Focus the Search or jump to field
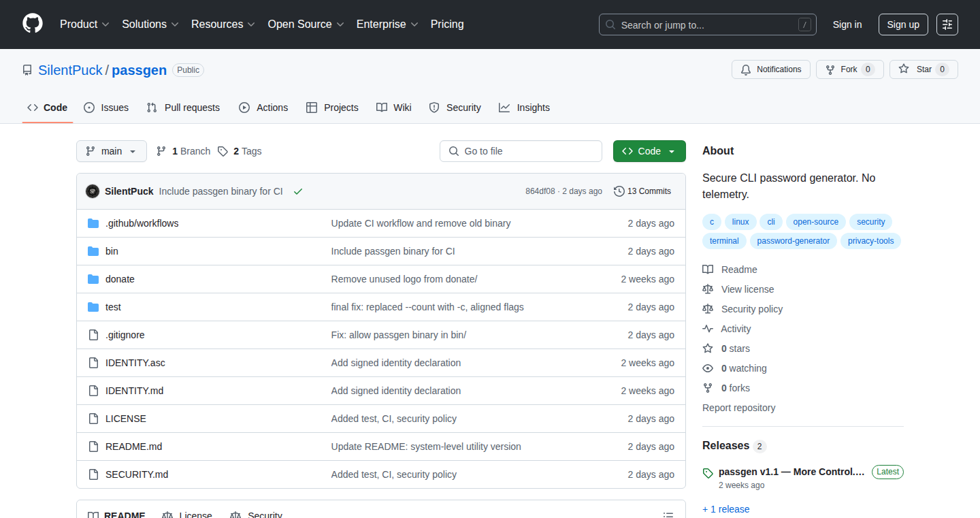The image size is (980, 518). [x=708, y=25]
